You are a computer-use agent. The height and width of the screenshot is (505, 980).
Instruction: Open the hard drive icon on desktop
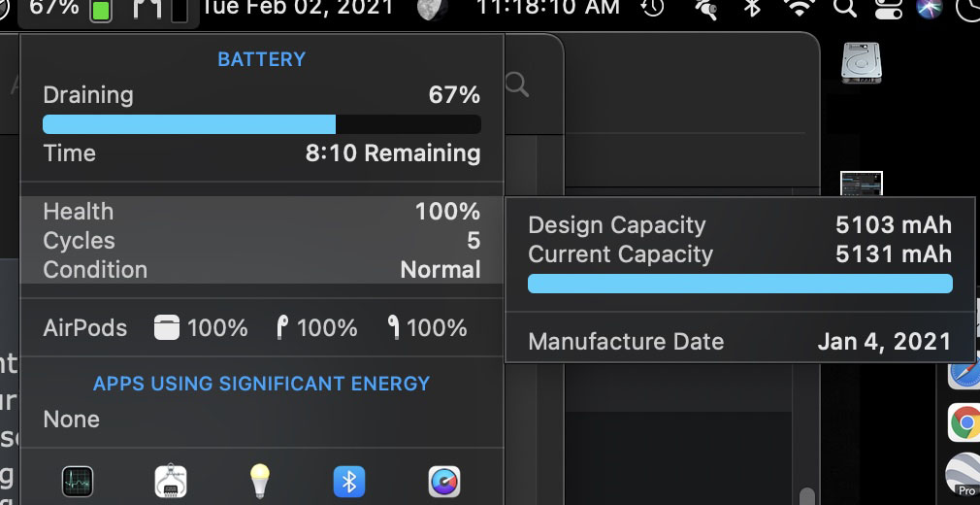(862, 62)
